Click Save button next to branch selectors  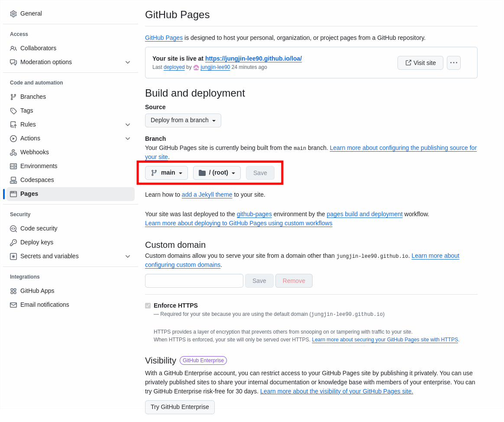pos(260,173)
